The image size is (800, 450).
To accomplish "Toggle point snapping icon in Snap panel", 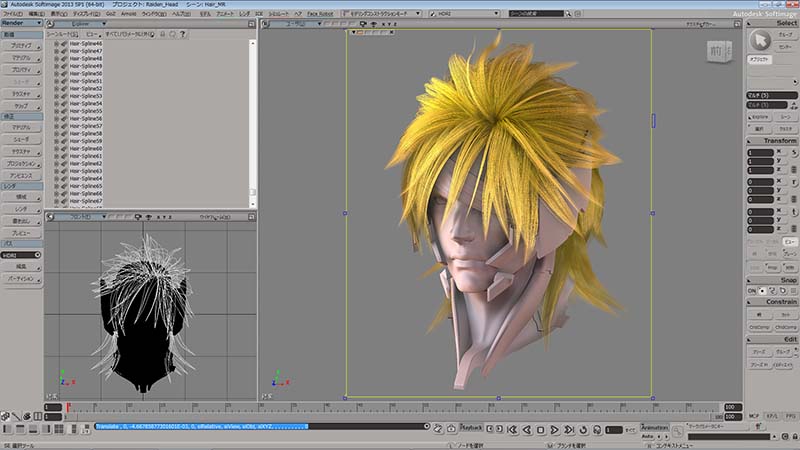I will [x=762, y=291].
